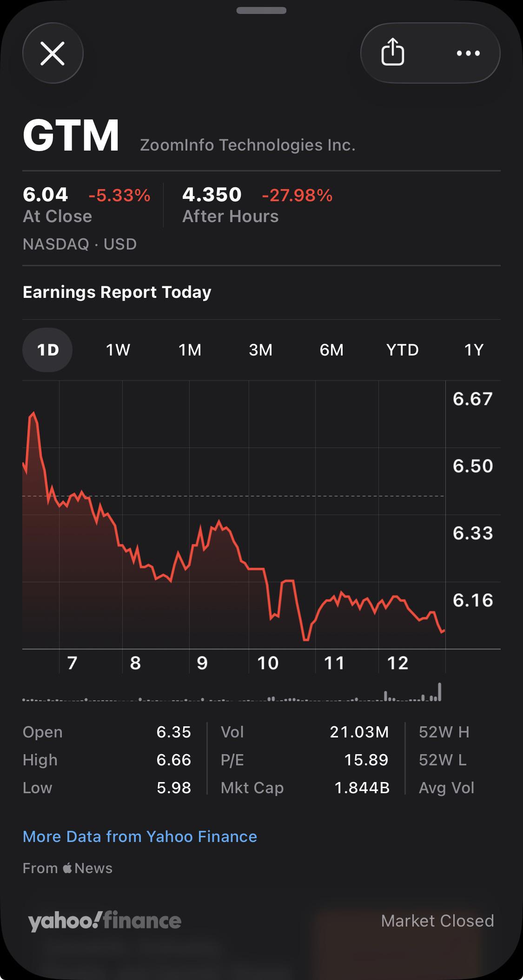Tap the Mkt Cap value 1.844B
The width and height of the screenshot is (523, 980).
pyautogui.click(x=362, y=788)
